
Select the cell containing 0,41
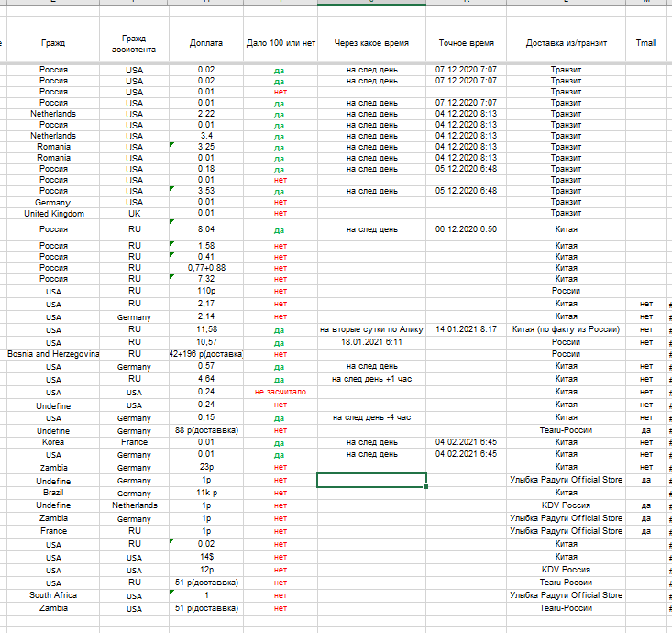pyautogui.click(x=206, y=257)
